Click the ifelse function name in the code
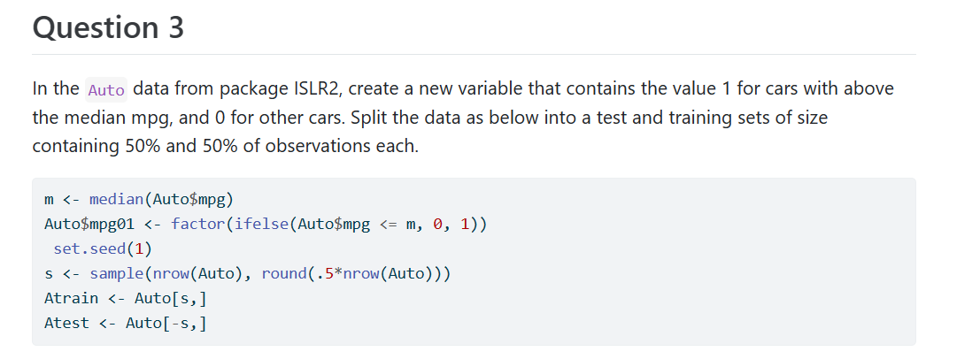This screenshot has width=980, height=359. pyautogui.click(x=262, y=224)
